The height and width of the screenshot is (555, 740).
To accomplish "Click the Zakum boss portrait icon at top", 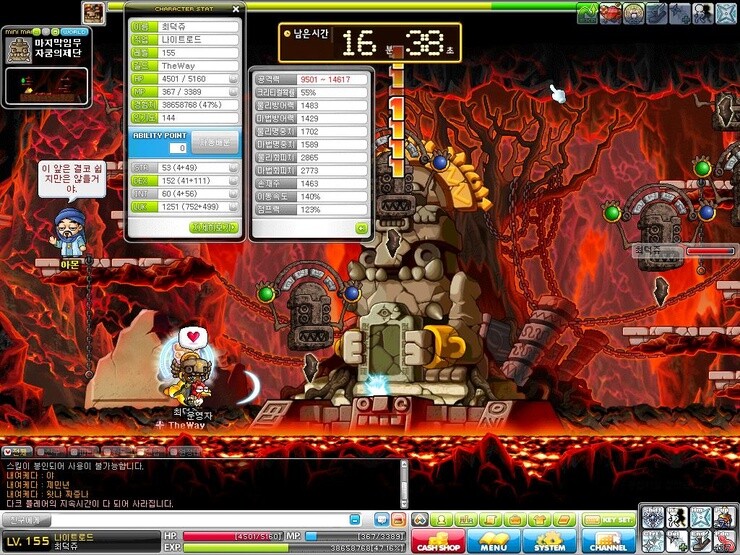I will click(93, 13).
